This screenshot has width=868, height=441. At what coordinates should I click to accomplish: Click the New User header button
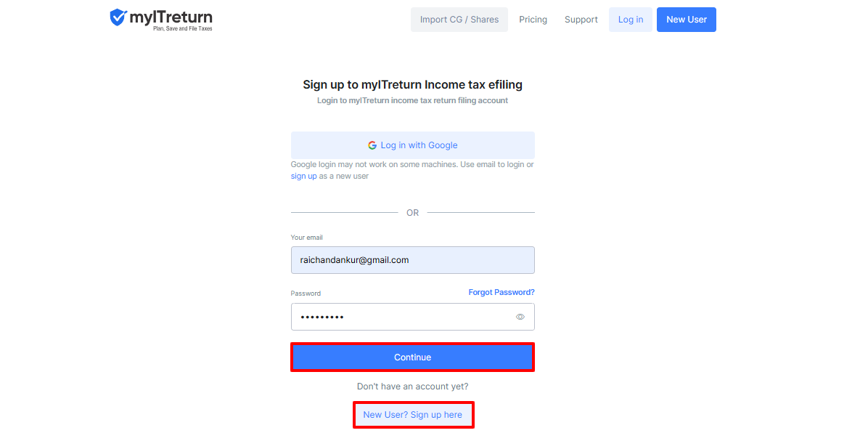tap(687, 20)
